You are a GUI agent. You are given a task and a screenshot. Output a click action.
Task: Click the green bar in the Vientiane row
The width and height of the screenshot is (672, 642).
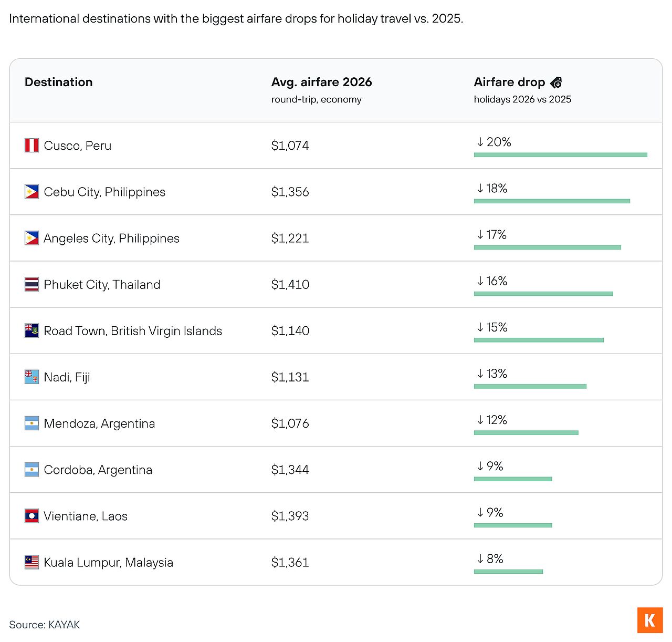(x=513, y=525)
